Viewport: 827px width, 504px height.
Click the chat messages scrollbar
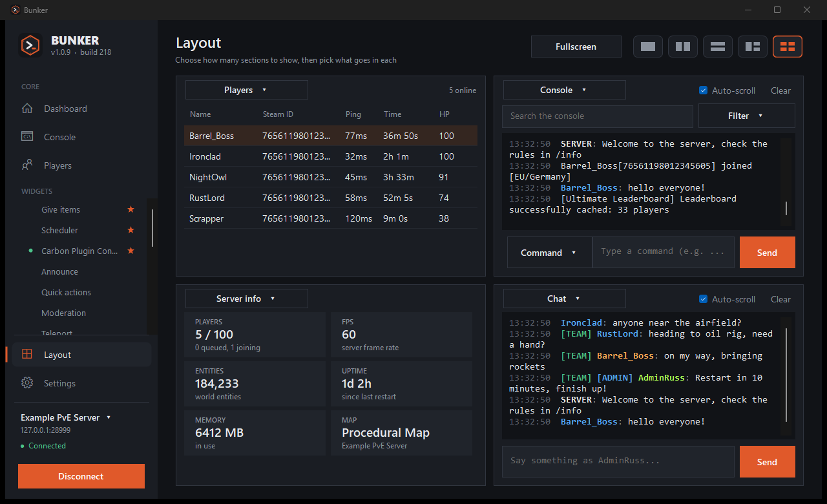(786, 375)
